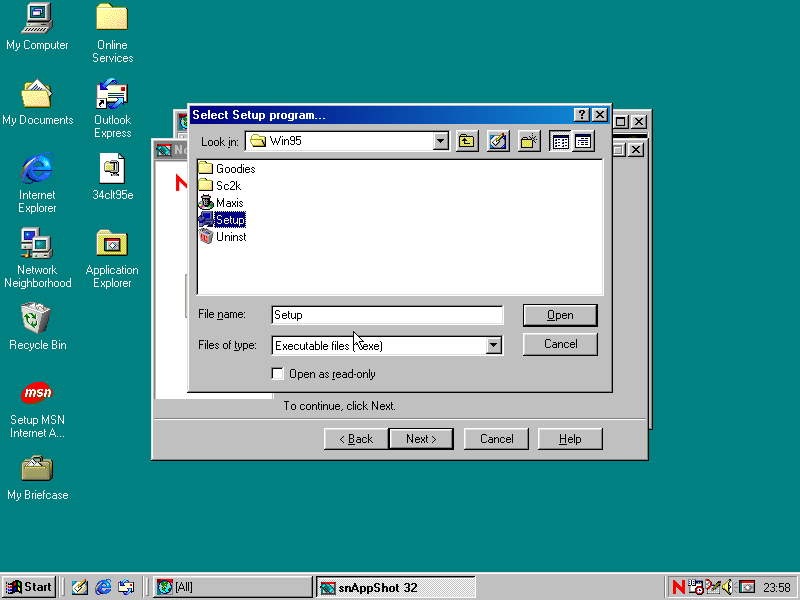Click the clock showing 23:58
800x600 pixels.
(x=777, y=588)
